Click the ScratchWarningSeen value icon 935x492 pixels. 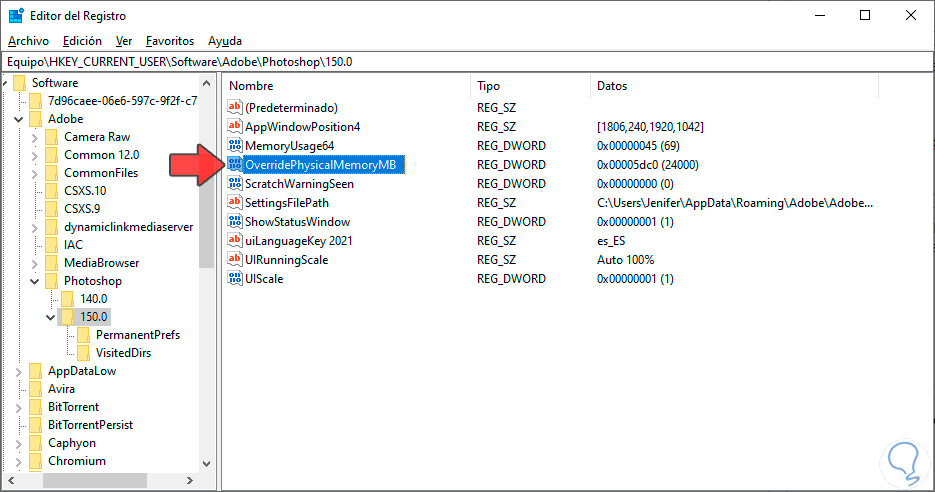(x=235, y=184)
